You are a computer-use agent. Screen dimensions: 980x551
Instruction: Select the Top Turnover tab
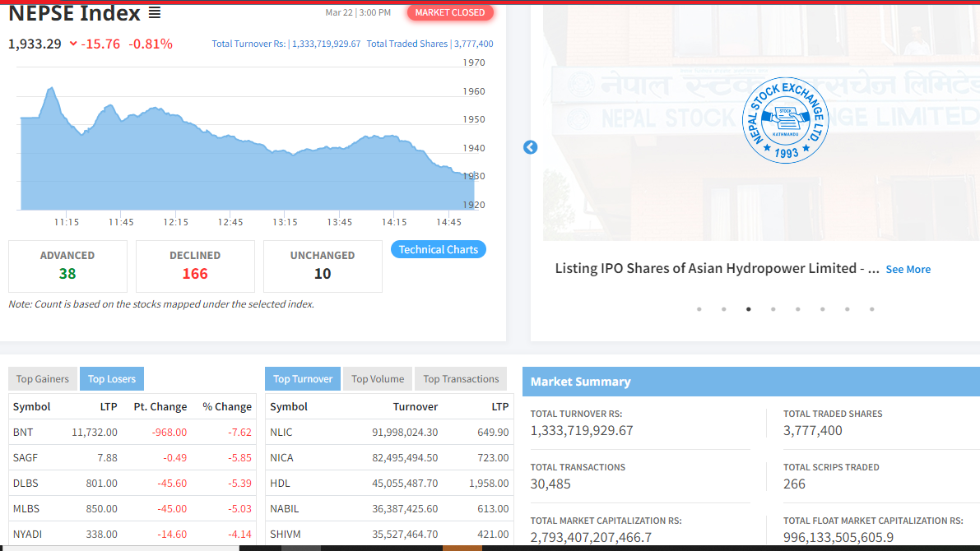tap(303, 378)
